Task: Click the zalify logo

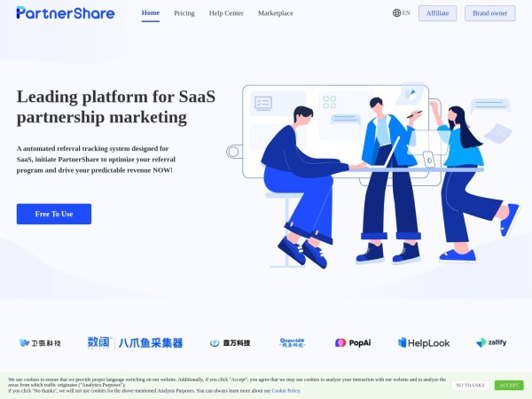Action: tap(491, 342)
